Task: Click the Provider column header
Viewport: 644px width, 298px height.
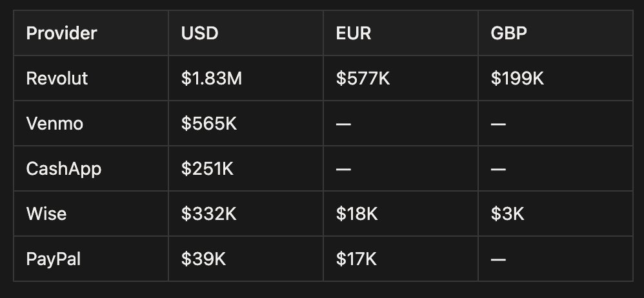Action: (x=61, y=33)
